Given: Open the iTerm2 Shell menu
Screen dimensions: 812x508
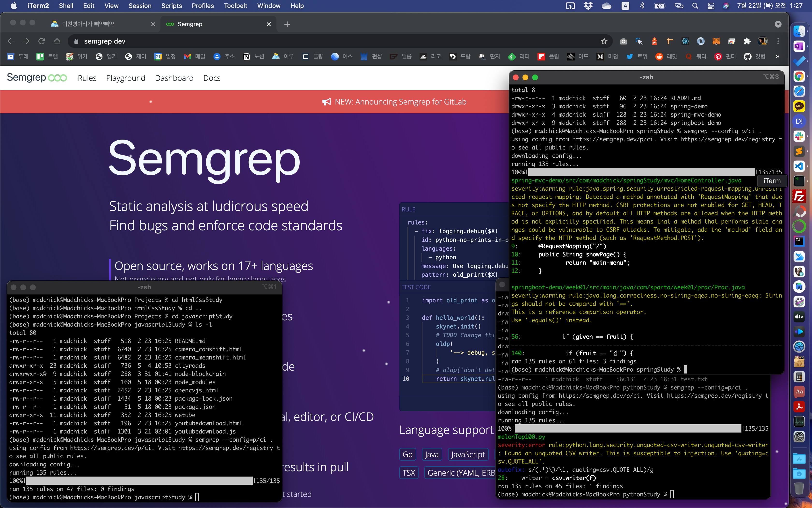Looking at the screenshot, I should (66, 6).
